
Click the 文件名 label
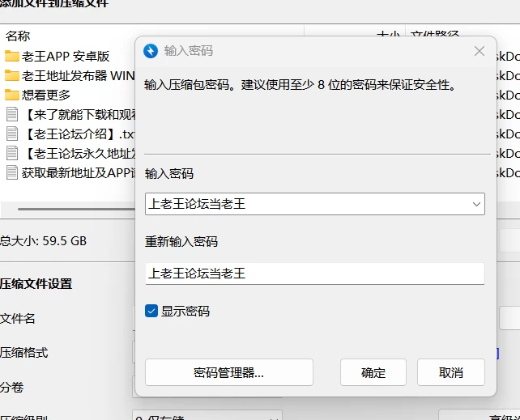tap(17, 319)
